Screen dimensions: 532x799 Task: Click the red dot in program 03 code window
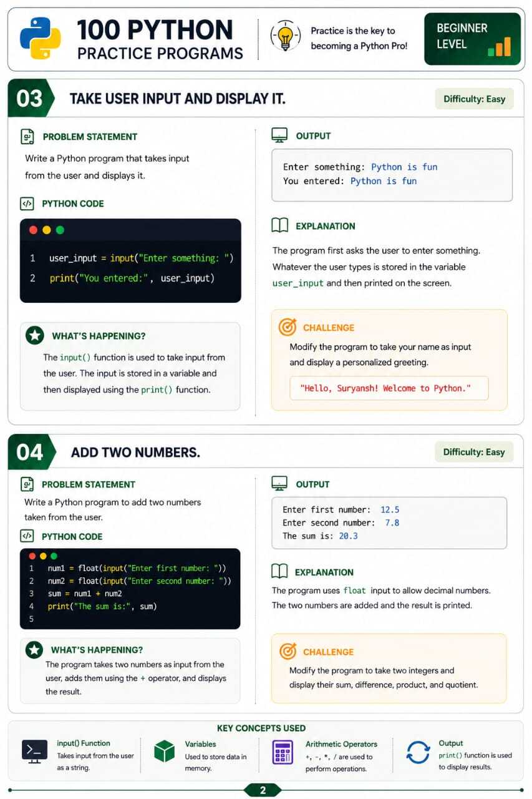point(34,230)
